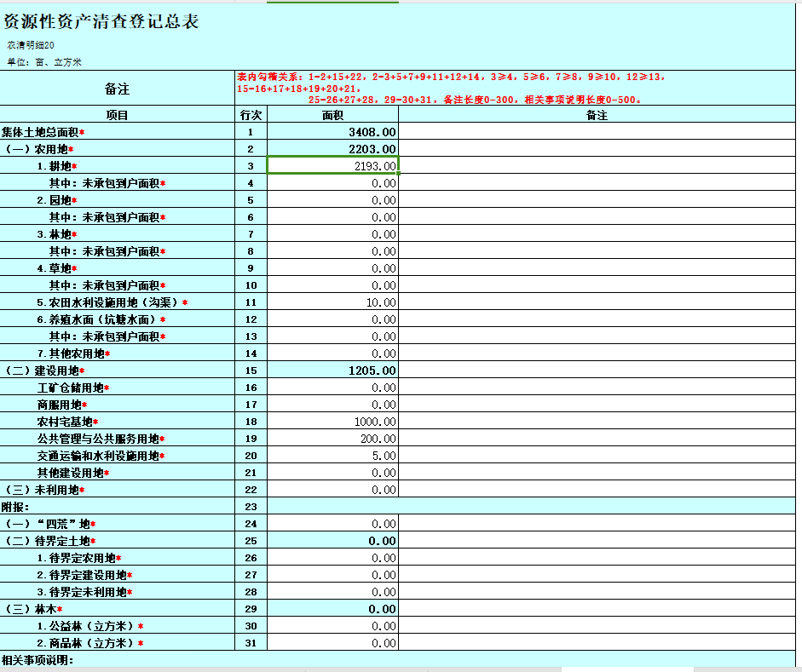Select area cell for 7.其他农用地

332,353
